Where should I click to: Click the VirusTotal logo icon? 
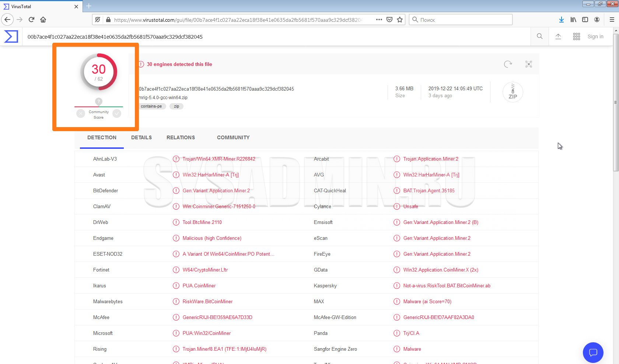pos(11,36)
